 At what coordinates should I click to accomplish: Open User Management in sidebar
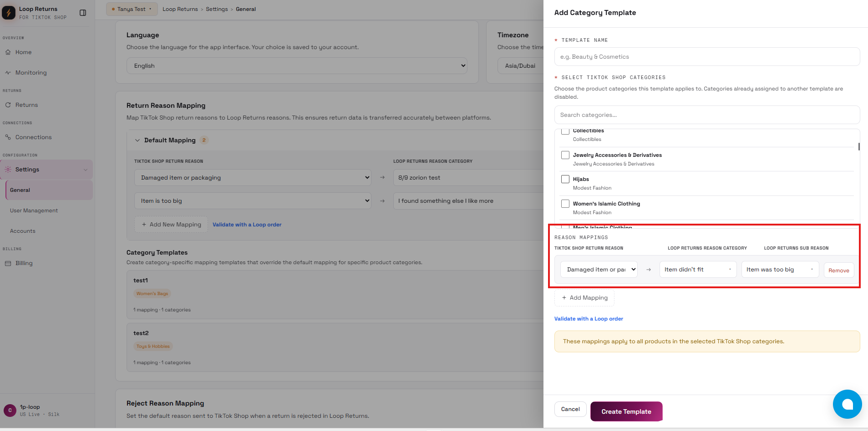coord(34,210)
